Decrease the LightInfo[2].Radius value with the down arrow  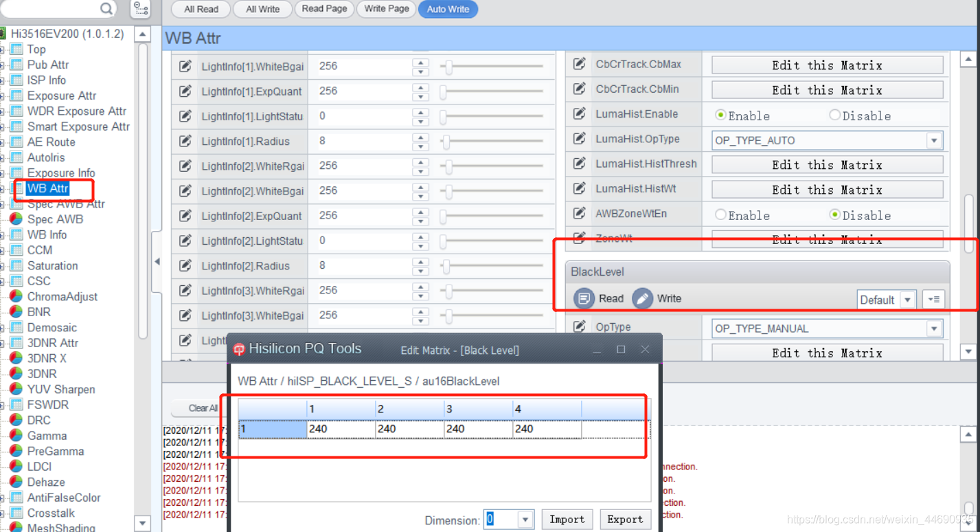(x=420, y=269)
